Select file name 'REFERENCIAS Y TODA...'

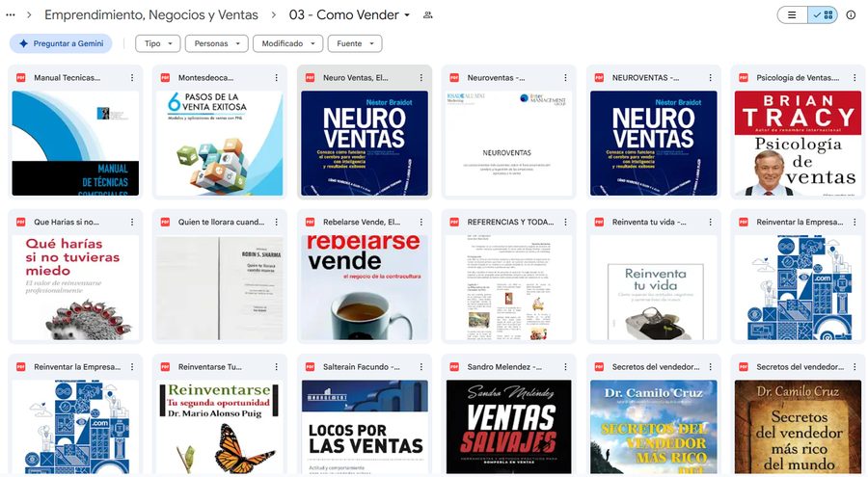(x=510, y=222)
